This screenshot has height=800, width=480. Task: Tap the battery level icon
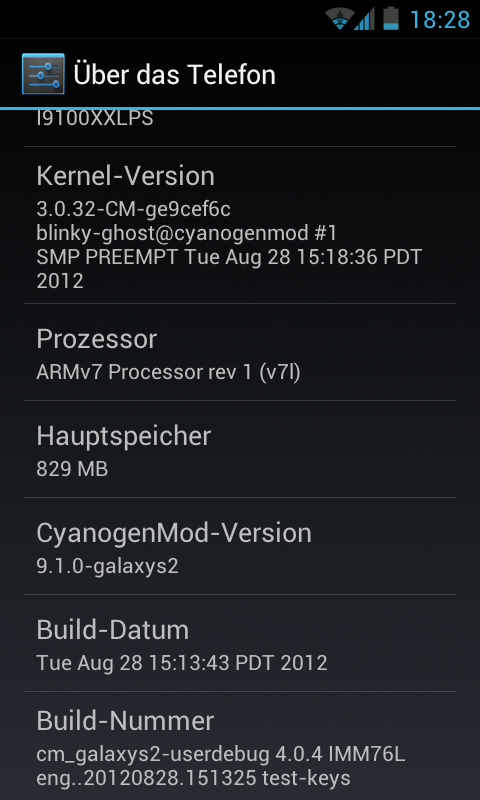click(x=391, y=18)
